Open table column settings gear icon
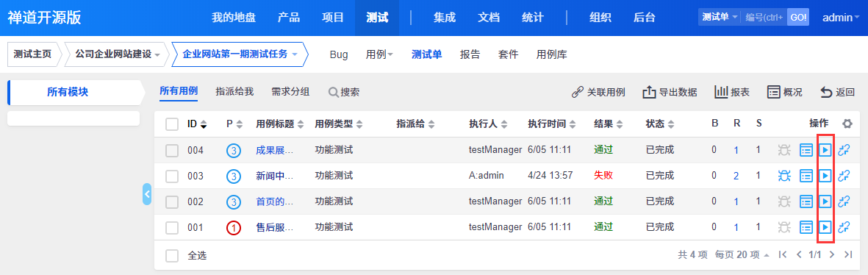The height and width of the screenshot is (275, 868). [847, 124]
